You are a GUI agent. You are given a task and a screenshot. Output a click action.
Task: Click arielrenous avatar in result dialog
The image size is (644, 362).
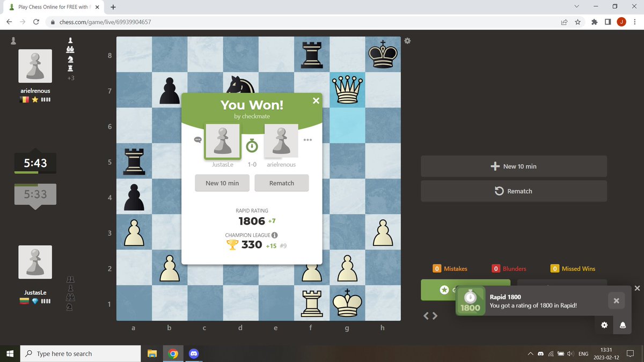(281, 142)
